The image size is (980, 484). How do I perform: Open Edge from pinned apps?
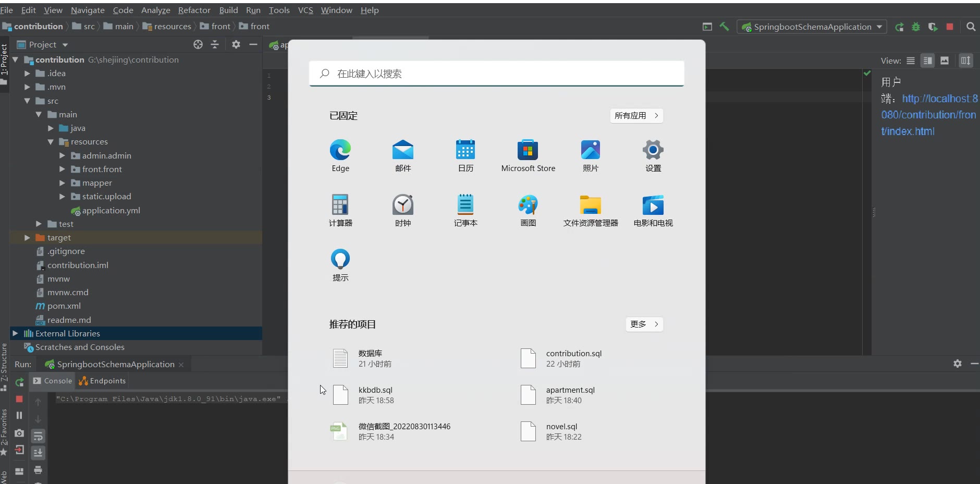[340, 155]
